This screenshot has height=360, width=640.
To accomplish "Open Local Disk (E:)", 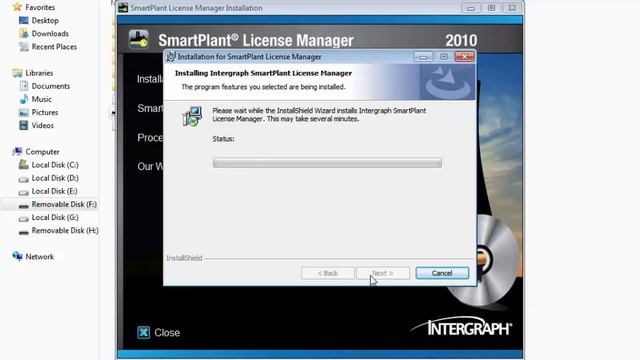I will [54, 191].
